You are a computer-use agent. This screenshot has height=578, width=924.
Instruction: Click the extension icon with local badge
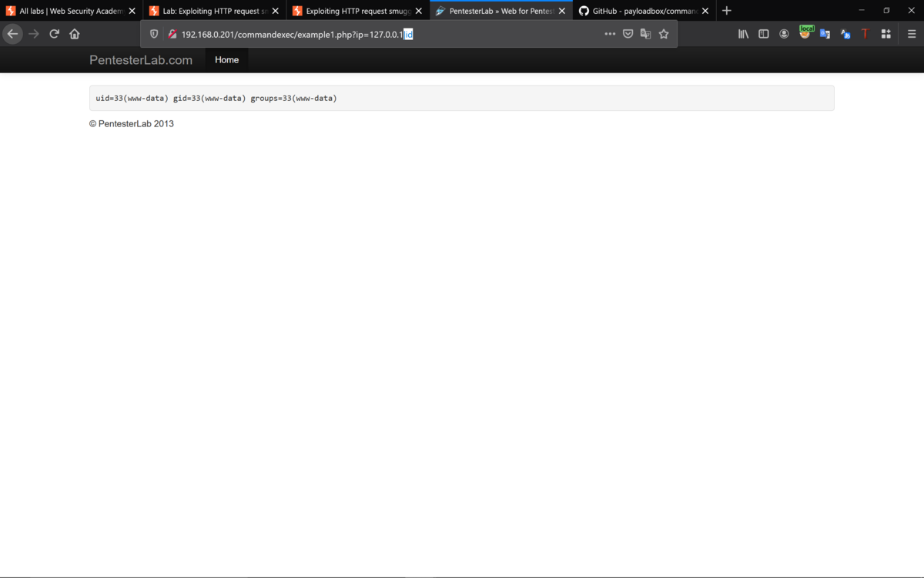click(805, 32)
